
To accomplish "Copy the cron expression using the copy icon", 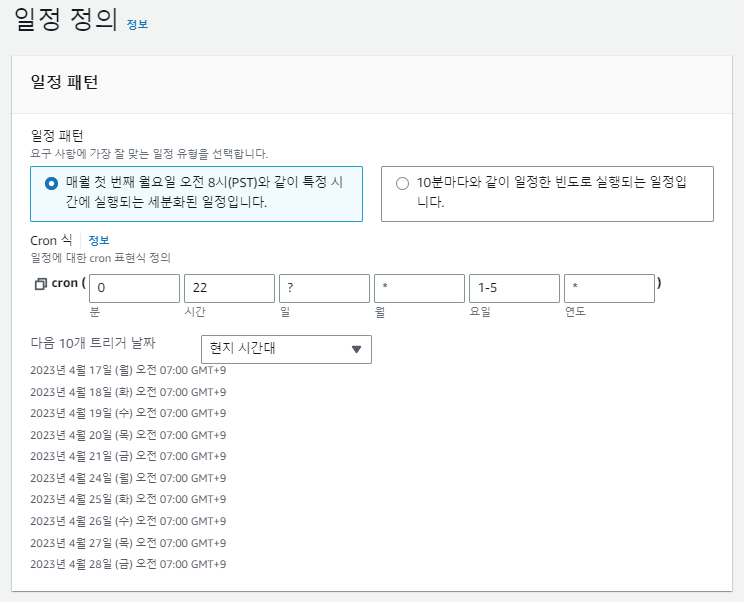I will (41, 284).
